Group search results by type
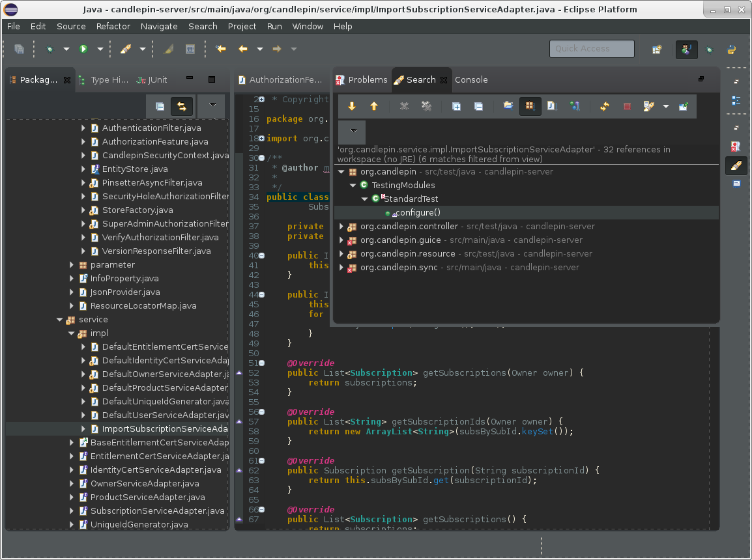 (575, 106)
